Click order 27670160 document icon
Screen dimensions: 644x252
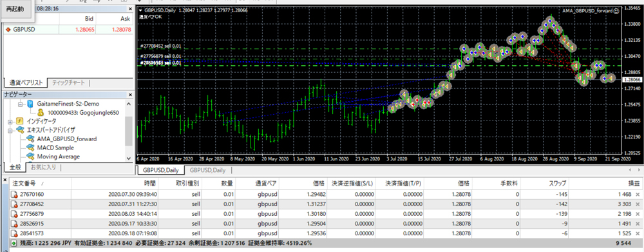click(x=14, y=194)
